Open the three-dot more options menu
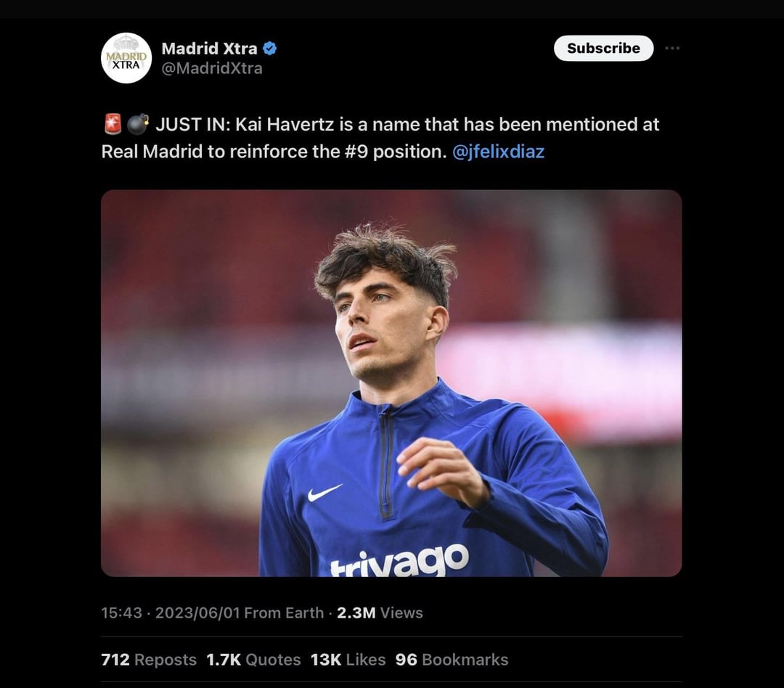Image resolution: width=784 pixels, height=688 pixels. click(x=672, y=48)
